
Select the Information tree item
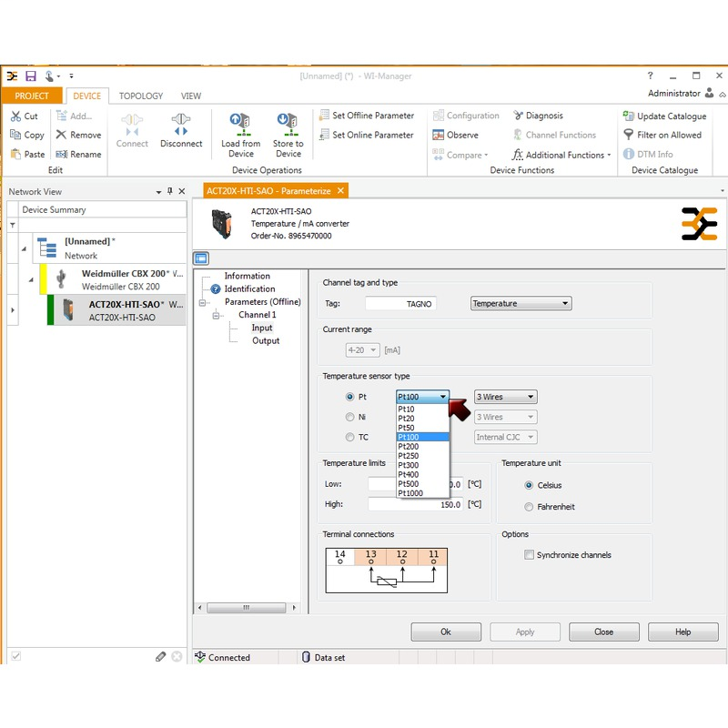pos(247,276)
